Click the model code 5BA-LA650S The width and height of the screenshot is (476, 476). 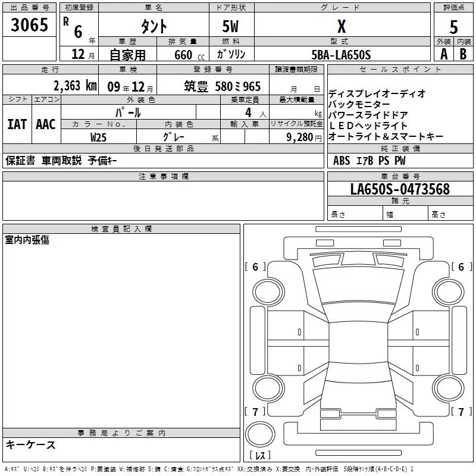tap(341, 55)
